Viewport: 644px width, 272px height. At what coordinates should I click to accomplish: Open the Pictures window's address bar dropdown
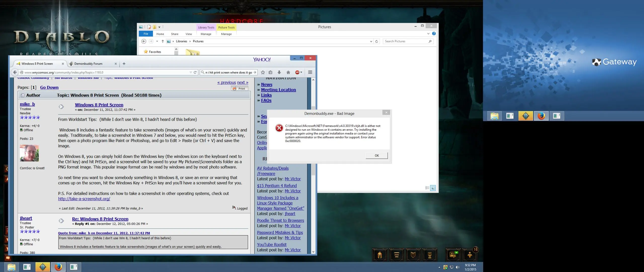coord(371,42)
